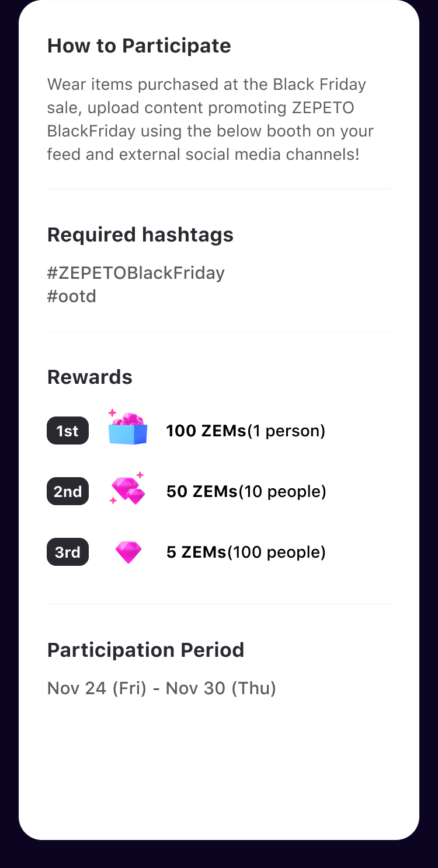
Task: Select the 3rd place badge
Action: 68,552
